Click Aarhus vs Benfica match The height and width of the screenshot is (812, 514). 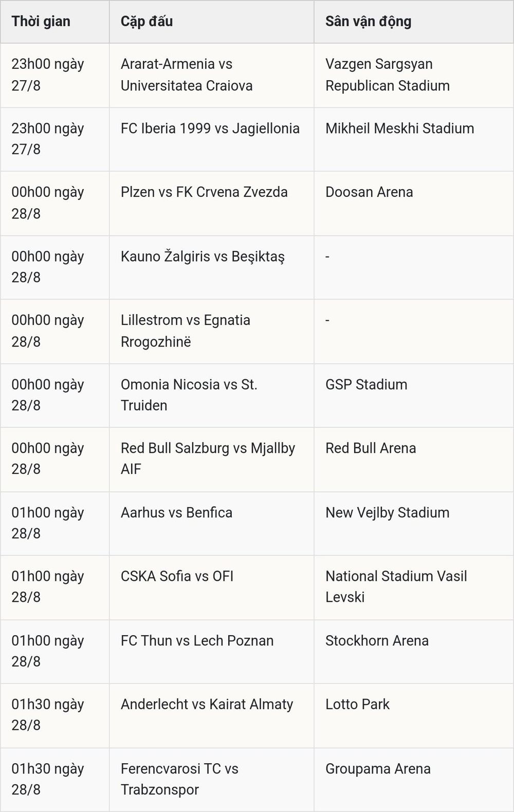pos(176,512)
